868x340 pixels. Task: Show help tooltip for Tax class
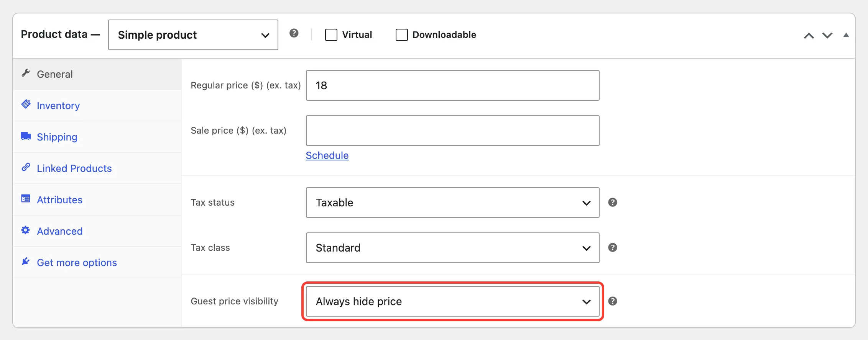point(613,247)
